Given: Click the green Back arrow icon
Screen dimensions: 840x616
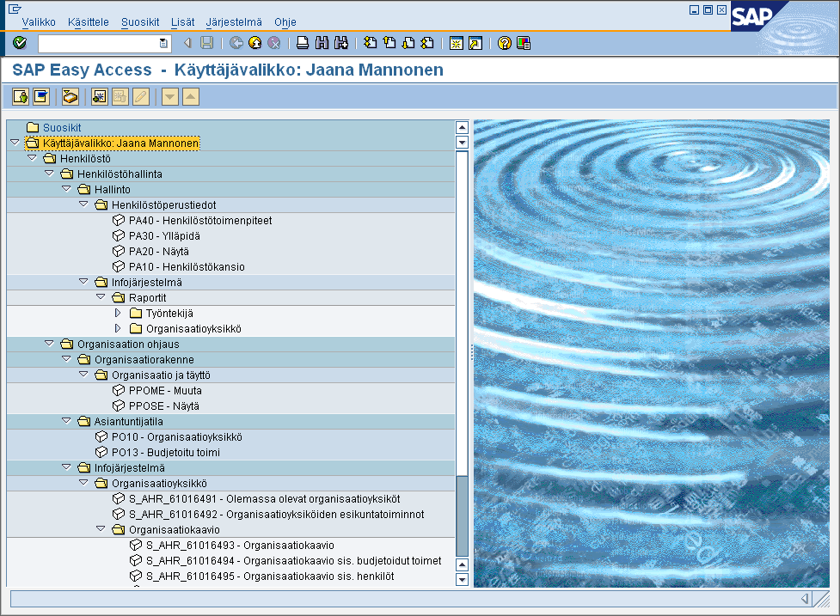Looking at the screenshot, I should tap(236, 43).
